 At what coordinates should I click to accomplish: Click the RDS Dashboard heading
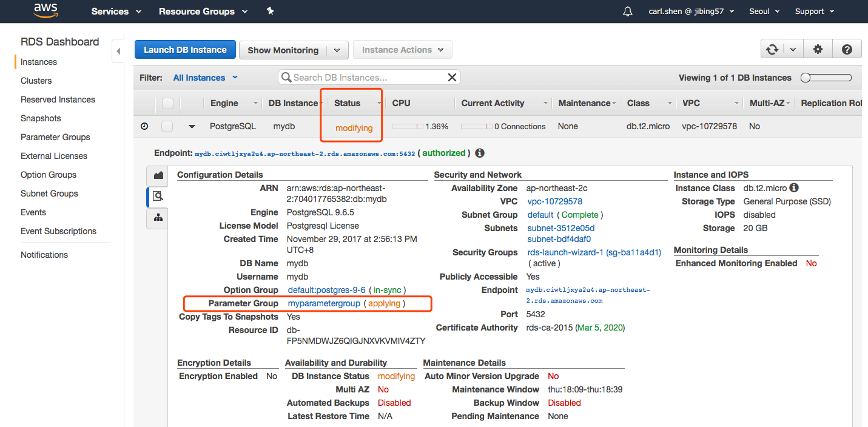pos(60,42)
